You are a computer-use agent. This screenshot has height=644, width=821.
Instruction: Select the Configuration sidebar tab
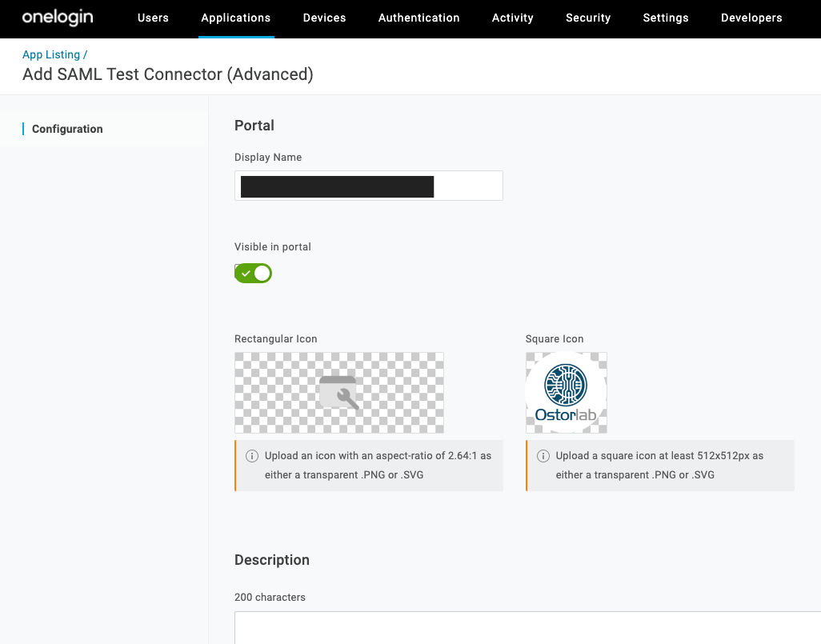[x=67, y=129]
